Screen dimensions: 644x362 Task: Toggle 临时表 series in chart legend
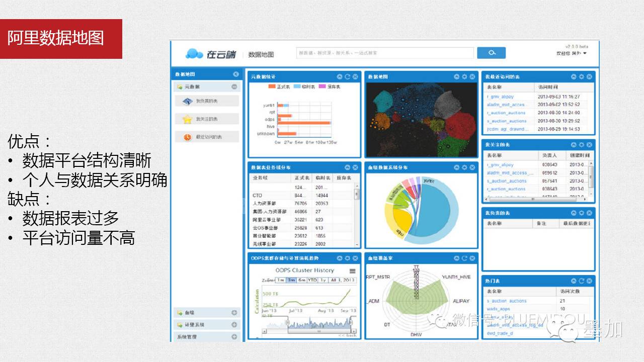pyautogui.click(x=304, y=87)
